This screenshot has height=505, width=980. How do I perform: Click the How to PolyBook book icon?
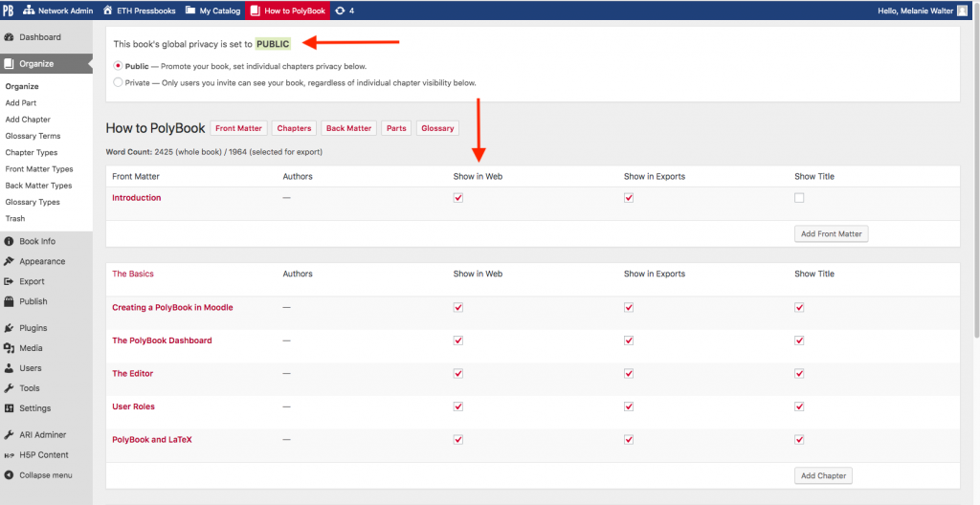pyautogui.click(x=255, y=11)
